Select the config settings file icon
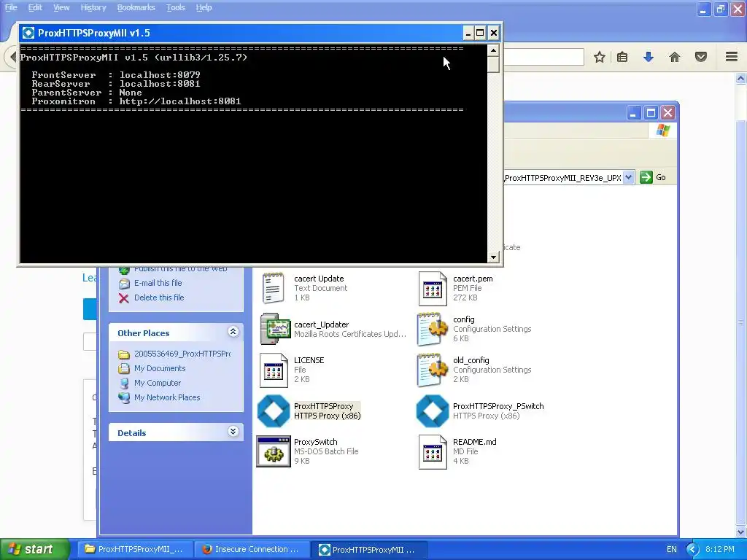747x560 pixels. (432, 329)
